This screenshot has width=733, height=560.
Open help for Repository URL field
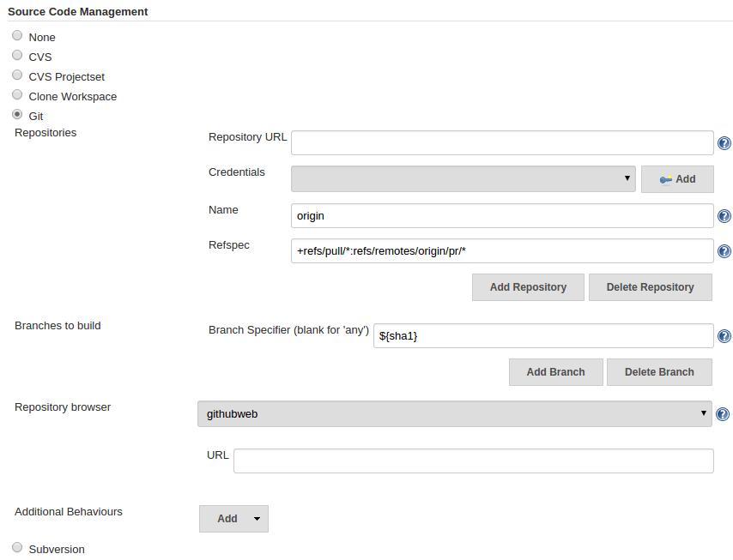tap(724, 142)
